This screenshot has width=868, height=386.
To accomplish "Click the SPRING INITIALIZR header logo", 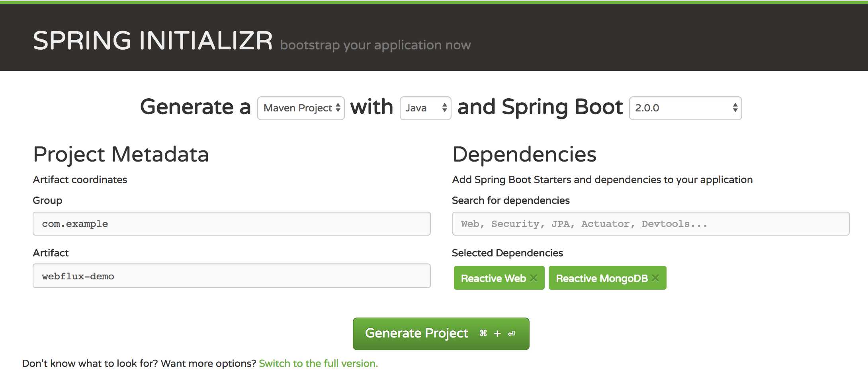I will pyautogui.click(x=152, y=39).
